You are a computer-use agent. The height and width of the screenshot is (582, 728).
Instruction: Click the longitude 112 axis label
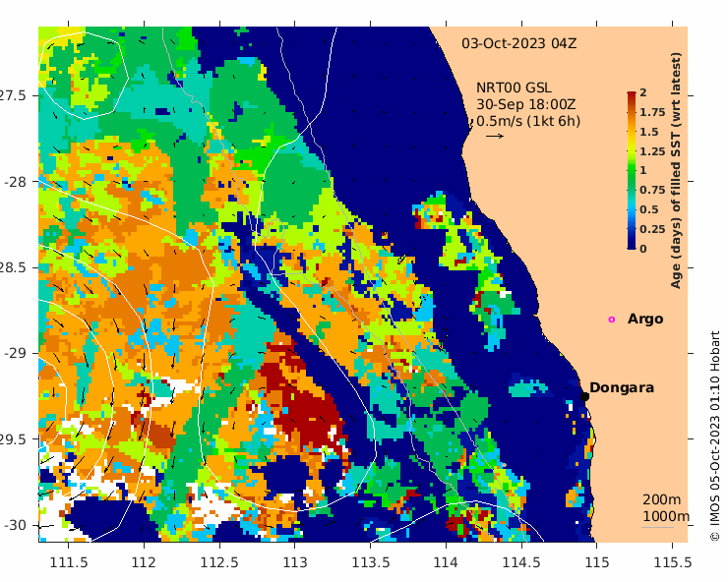point(144,562)
